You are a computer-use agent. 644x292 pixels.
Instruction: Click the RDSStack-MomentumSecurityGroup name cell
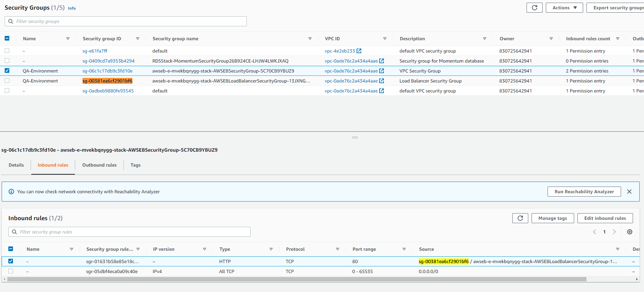(220, 61)
